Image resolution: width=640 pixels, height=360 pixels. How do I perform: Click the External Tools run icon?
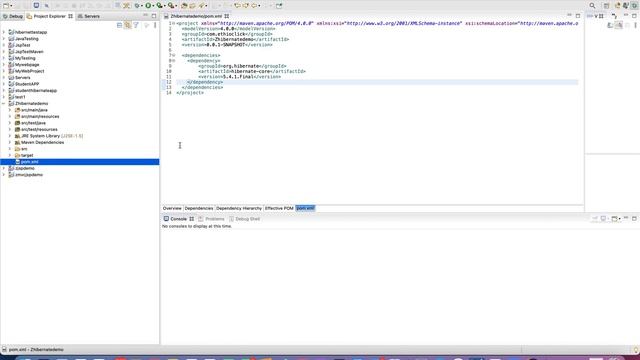point(171,6)
